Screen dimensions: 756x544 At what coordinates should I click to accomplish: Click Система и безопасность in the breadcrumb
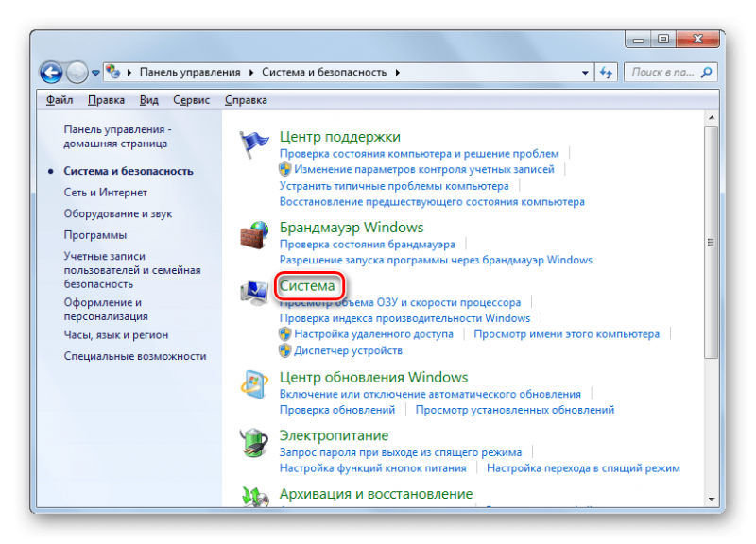pyautogui.click(x=324, y=73)
